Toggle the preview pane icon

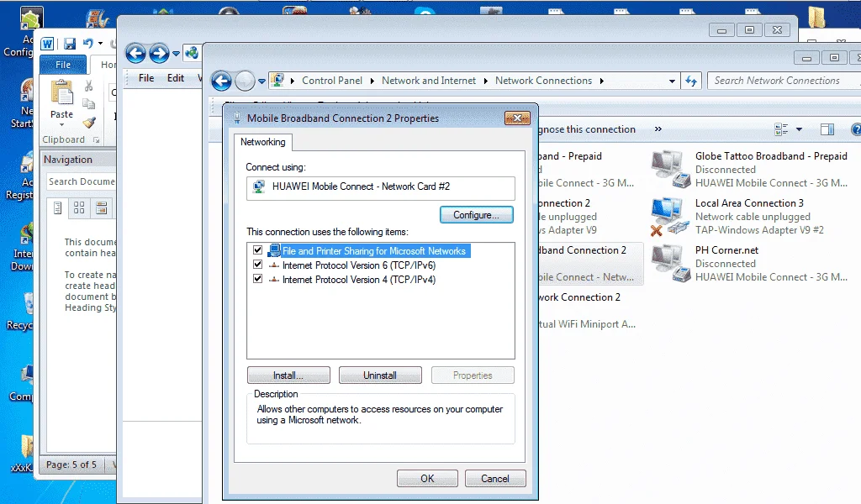click(x=827, y=129)
